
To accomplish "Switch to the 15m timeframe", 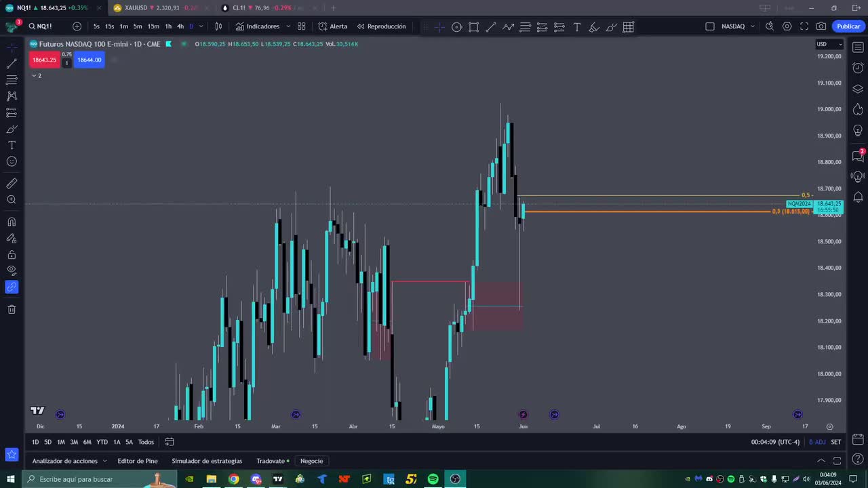I will point(153,26).
